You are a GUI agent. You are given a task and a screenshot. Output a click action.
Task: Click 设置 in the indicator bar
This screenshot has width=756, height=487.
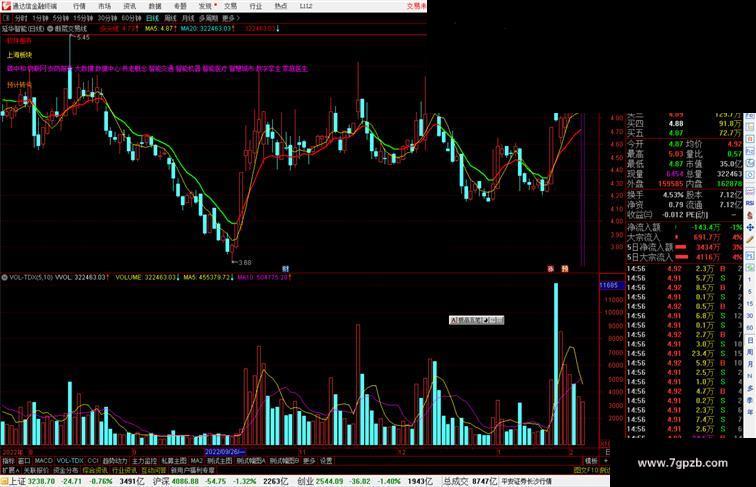pyautogui.click(x=326, y=461)
